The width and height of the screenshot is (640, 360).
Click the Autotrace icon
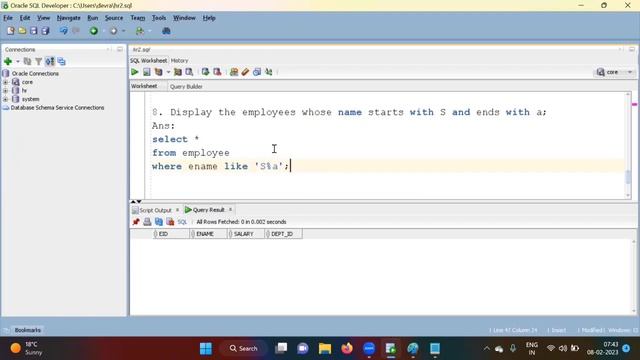coord(178,72)
